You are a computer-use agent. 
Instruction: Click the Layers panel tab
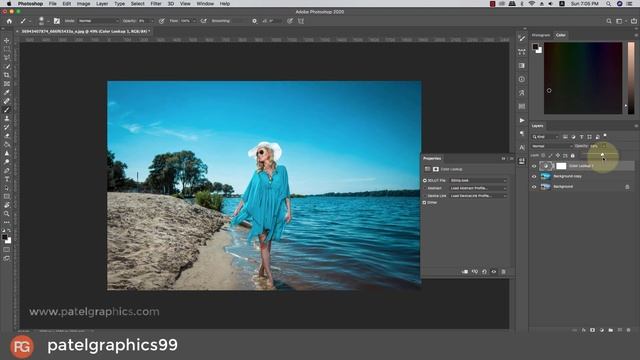[x=538, y=126]
